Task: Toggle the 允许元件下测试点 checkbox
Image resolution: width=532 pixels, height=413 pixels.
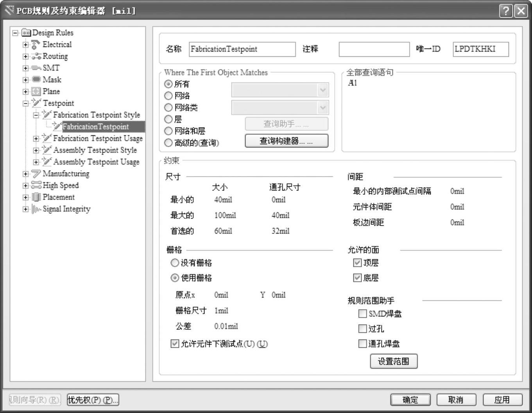Action: pyautogui.click(x=175, y=344)
